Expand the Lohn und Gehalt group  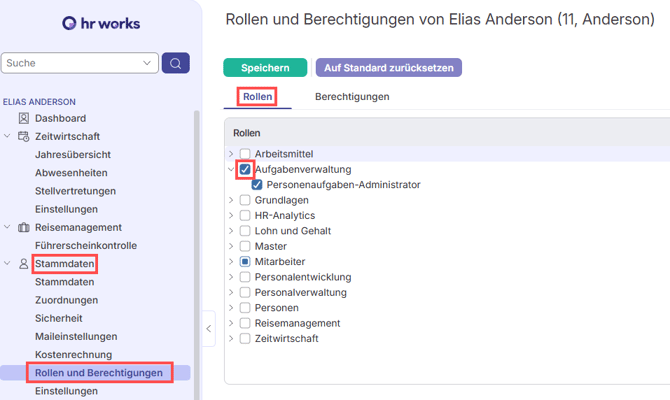point(231,231)
